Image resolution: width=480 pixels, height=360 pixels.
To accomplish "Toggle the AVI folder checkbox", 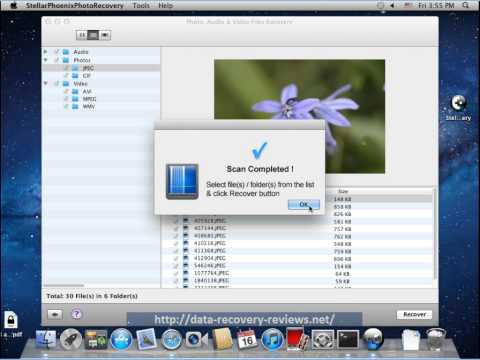I will (x=66, y=91).
